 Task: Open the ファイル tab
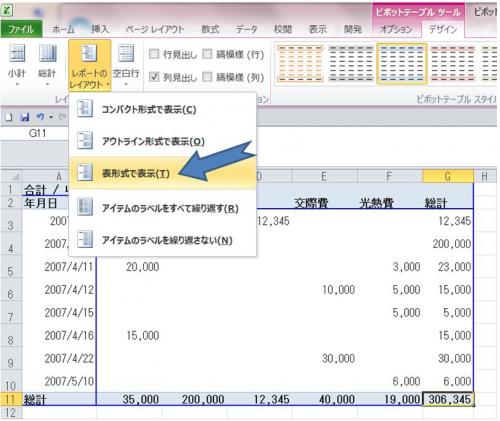(x=21, y=29)
